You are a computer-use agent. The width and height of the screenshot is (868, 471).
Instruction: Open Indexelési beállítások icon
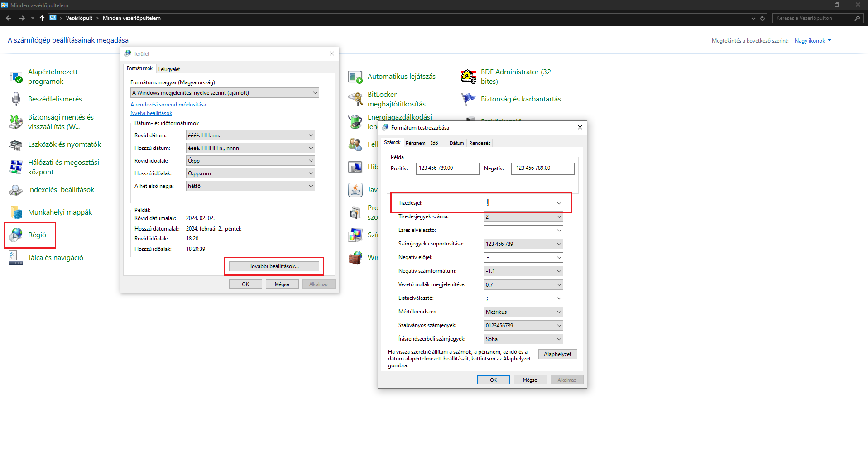tap(16, 190)
